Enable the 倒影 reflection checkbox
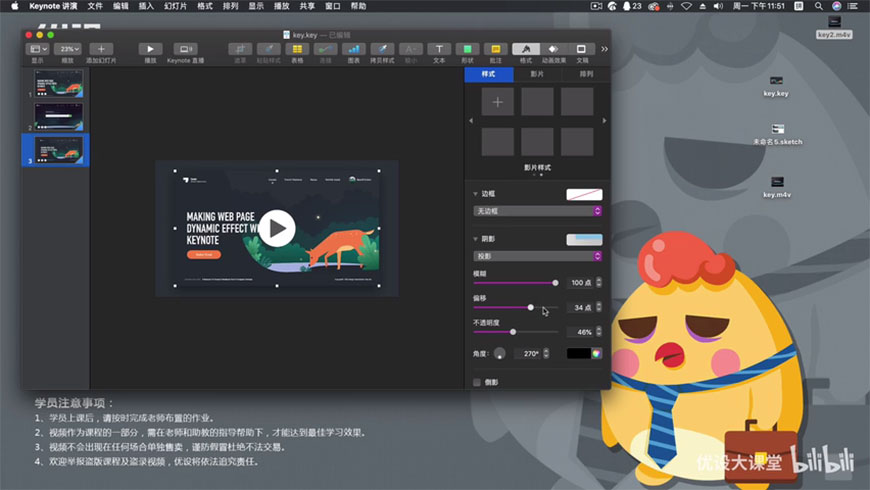This screenshot has width=870, height=490. (x=477, y=382)
